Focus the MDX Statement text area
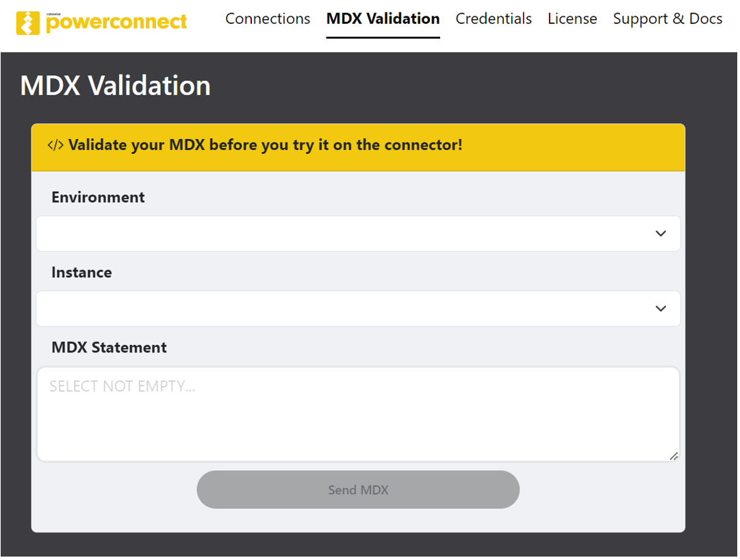740x560 pixels. click(x=358, y=414)
